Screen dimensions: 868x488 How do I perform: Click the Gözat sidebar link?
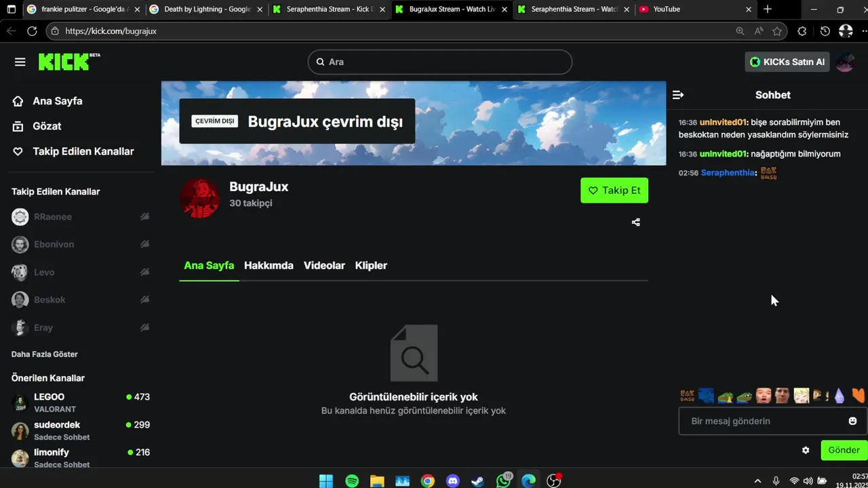point(47,126)
